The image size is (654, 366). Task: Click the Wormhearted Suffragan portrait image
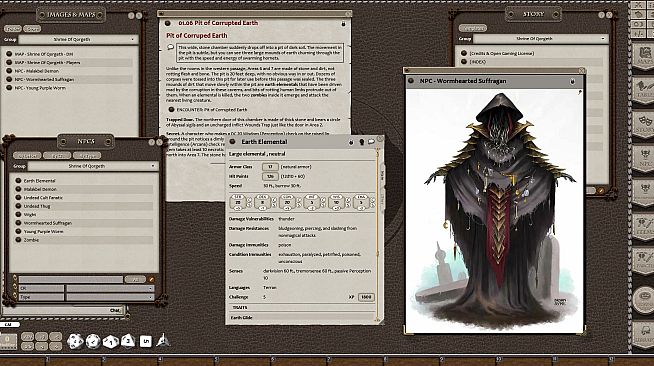495,211
